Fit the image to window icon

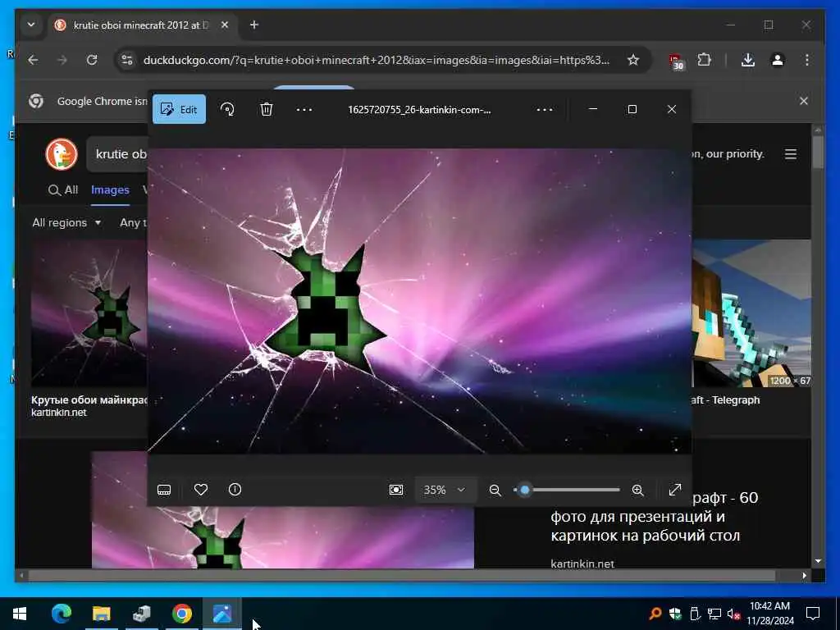click(x=396, y=490)
